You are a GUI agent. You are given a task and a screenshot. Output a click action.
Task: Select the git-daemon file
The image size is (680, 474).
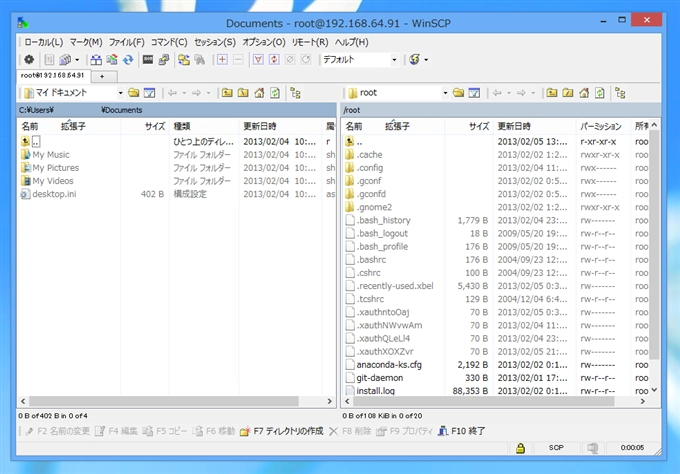(x=374, y=378)
